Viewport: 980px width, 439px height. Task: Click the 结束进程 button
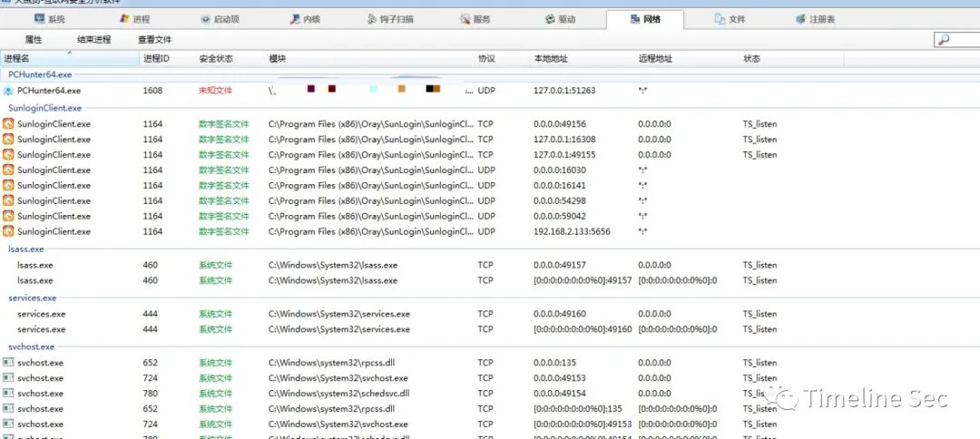click(x=93, y=39)
